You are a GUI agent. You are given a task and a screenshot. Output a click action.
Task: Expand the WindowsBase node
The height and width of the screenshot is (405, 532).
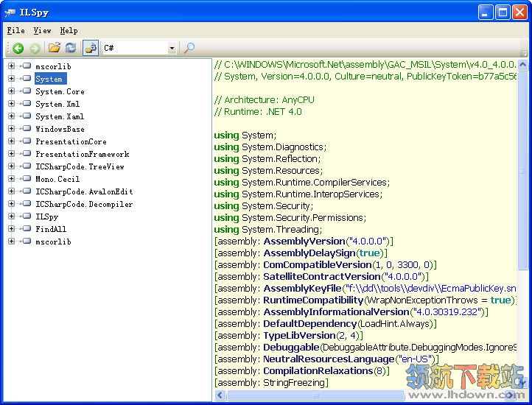click(x=12, y=129)
